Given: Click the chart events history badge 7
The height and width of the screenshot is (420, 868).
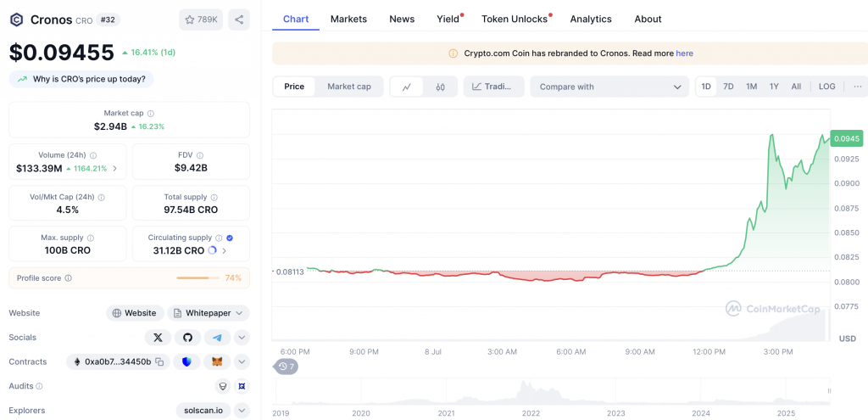Looking at the screenshot, I should [x=287, y=367].
